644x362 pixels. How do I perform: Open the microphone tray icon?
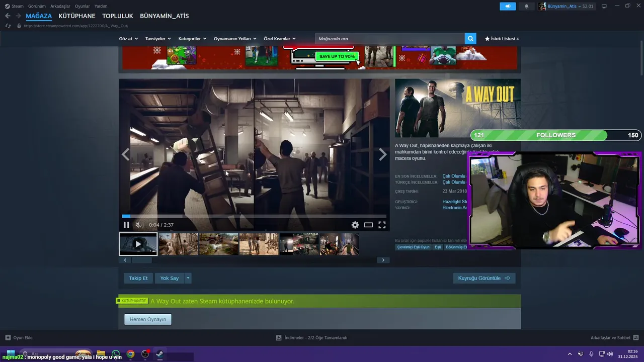pos(591,354)
